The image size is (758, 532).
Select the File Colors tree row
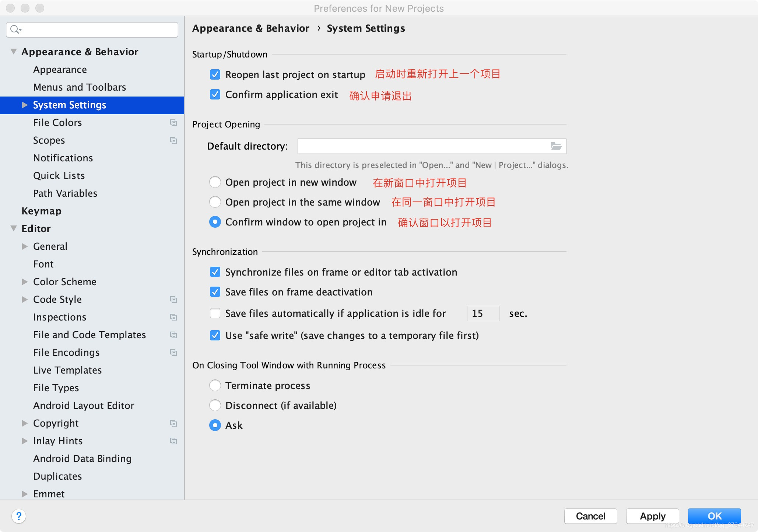(x=92, y=123)
